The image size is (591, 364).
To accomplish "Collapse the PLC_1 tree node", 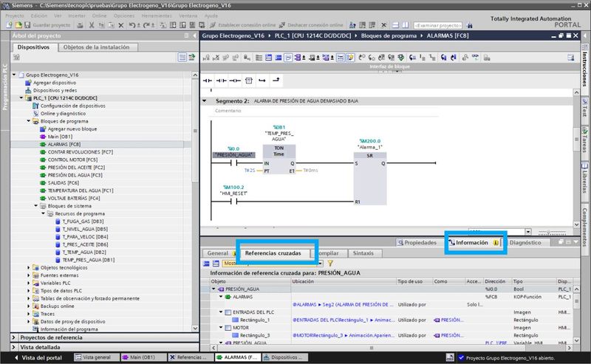I will point(21,98).
